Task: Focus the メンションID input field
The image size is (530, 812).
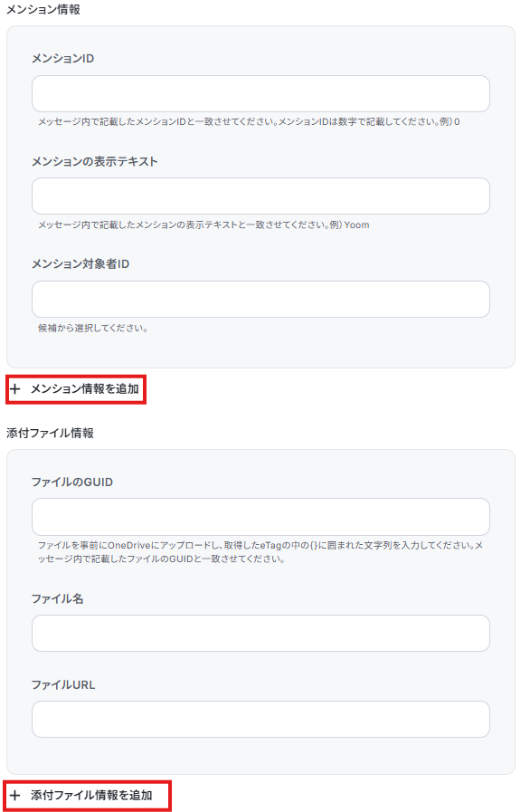Action: (x=260, y=94)
